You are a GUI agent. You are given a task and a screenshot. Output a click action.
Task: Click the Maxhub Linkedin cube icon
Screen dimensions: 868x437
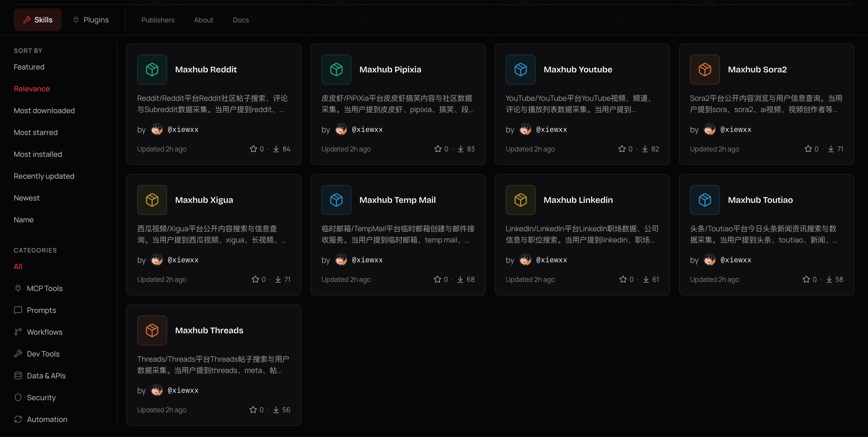click(x=521, y=200)
